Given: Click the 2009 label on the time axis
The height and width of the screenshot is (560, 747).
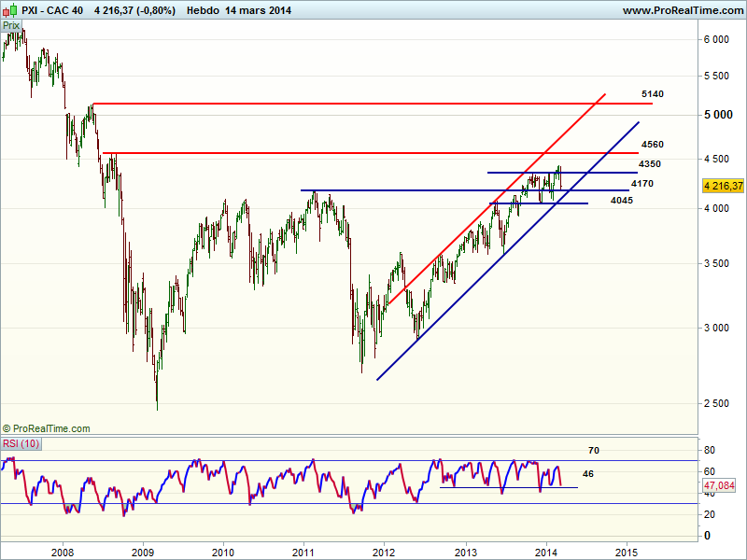Looking at the screenshot, I should coord(142,552).
